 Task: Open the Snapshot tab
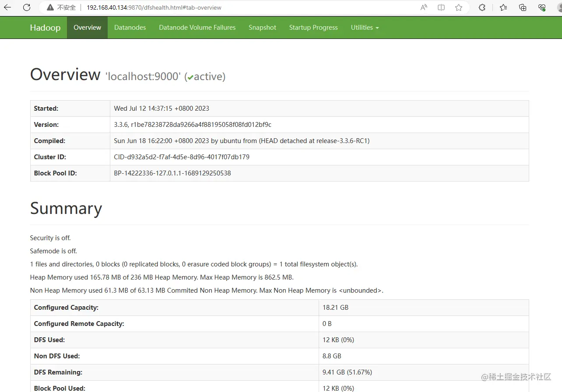262,28
